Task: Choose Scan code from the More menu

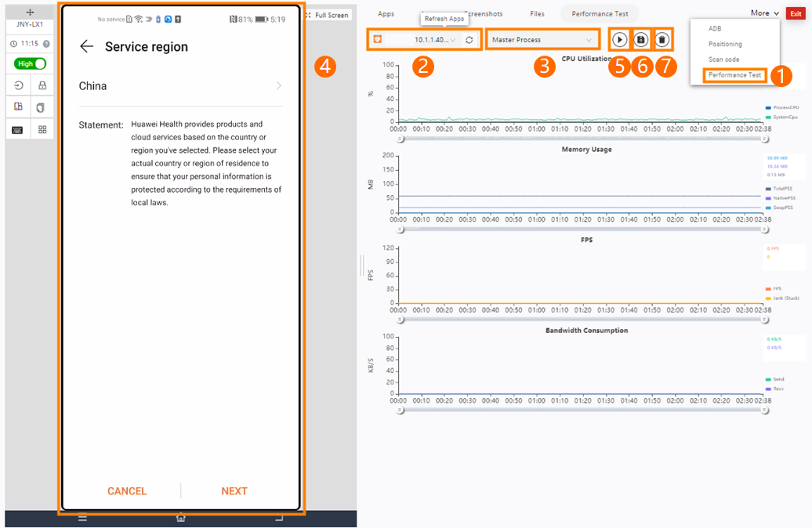Action: 723,60
